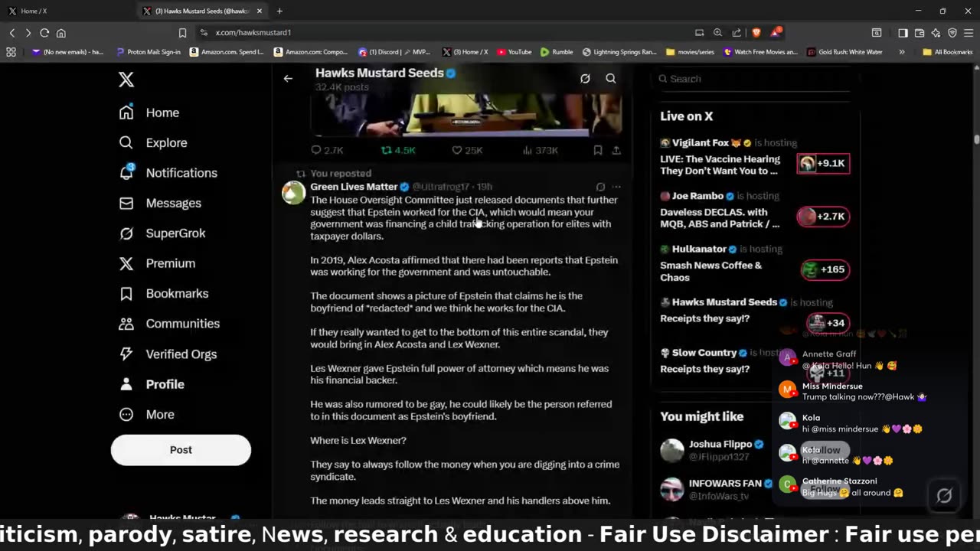Click browser forward arrow

click(x=28, y=33)
